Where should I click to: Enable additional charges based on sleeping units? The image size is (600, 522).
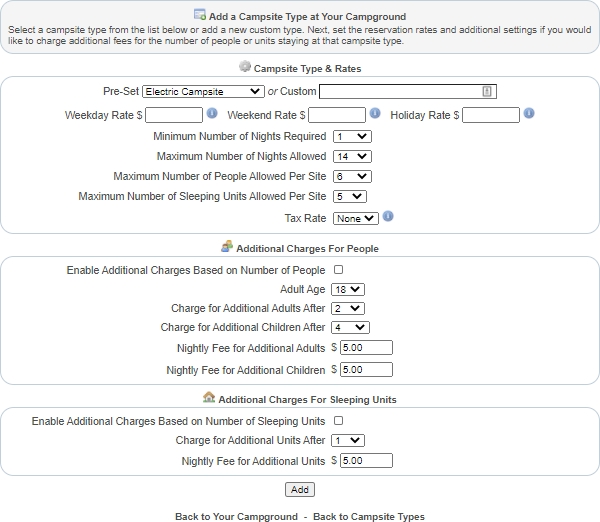338,421
